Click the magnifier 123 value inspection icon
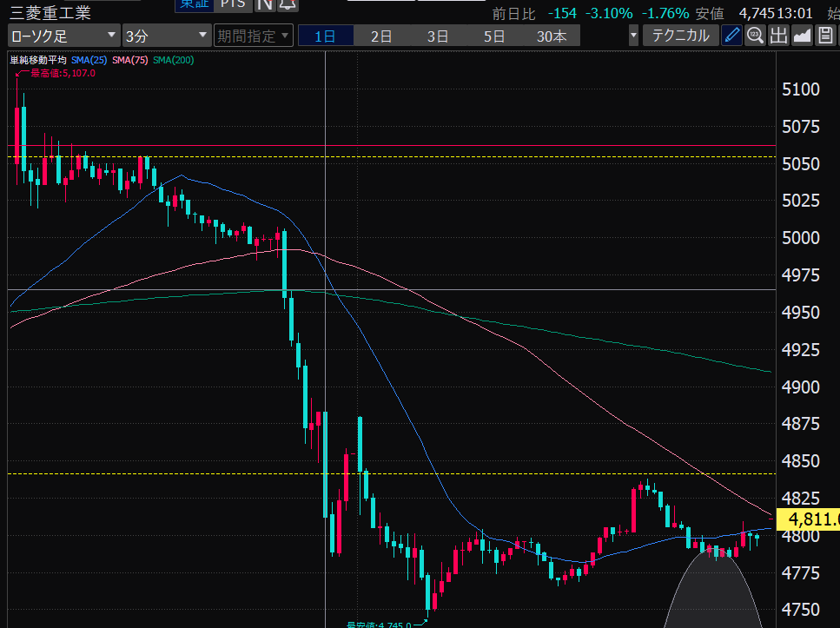This screenshot has height=628, width=840. coord(755,36)
